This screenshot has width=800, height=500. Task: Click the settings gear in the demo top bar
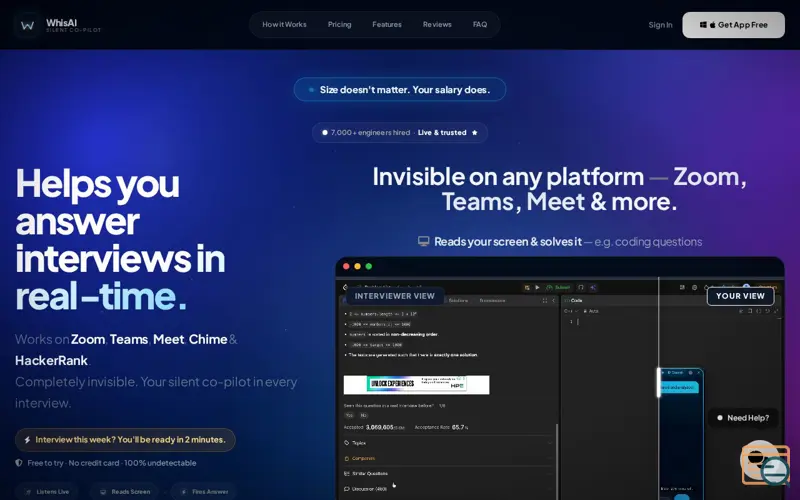pyautogui.click(x=694, y=288)
